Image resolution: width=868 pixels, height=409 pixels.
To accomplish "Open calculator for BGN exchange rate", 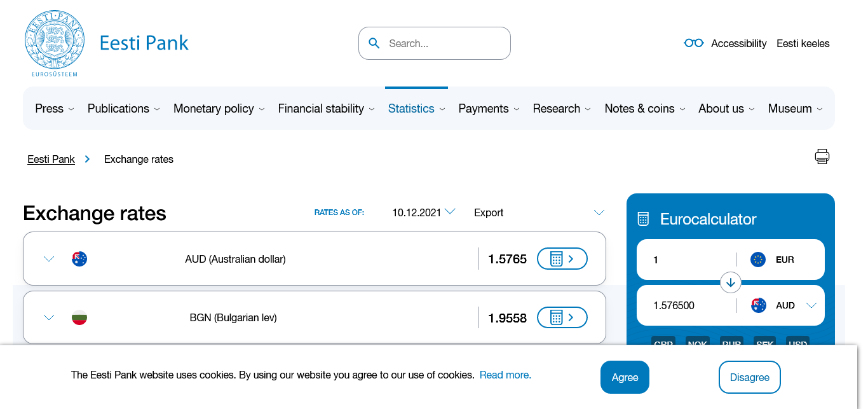I will click(562, 317).
